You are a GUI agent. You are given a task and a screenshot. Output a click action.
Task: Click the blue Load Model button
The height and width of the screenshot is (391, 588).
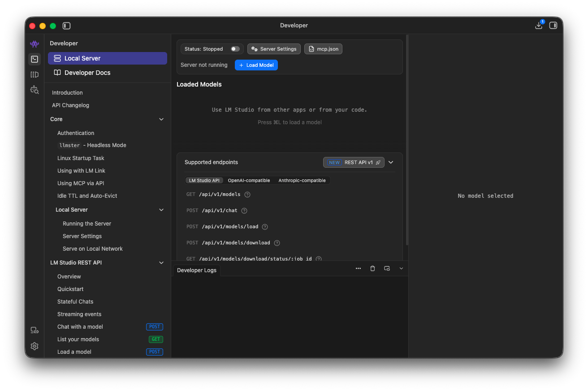coord(256,65)
